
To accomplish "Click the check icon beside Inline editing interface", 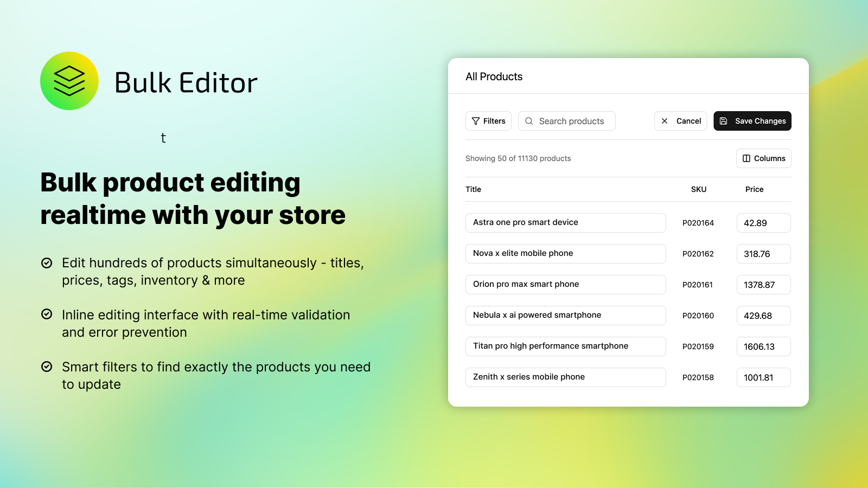I will point(47,314).
